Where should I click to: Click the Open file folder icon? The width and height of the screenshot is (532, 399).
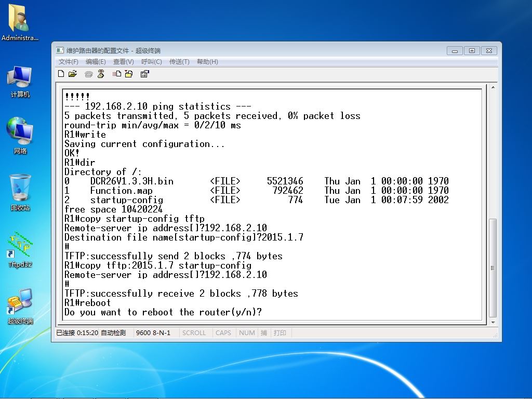pyautogui.click(x=73, y=74)
